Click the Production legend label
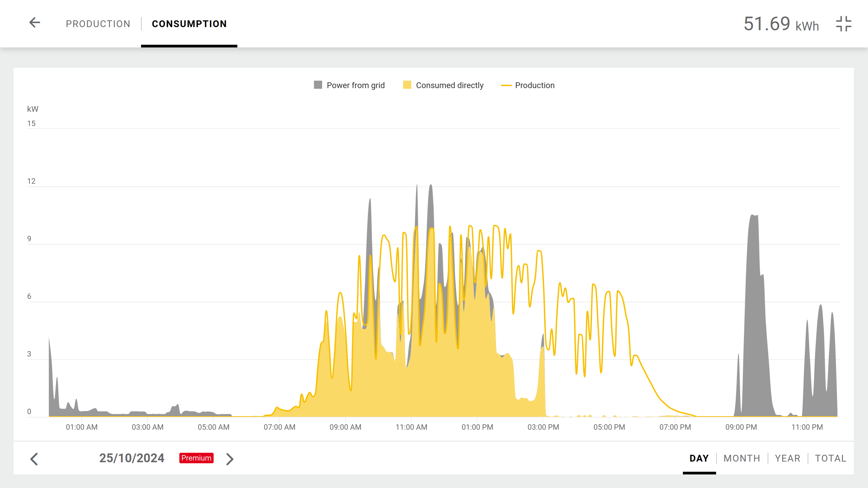Image resolution: width=868 pixels, height=488 pixels. [535, 85]
